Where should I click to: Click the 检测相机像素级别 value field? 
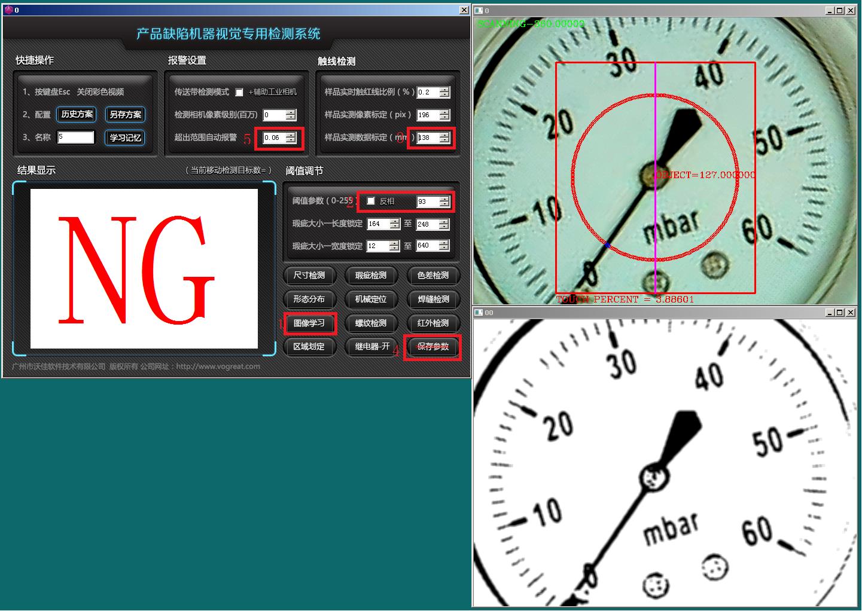275,115
